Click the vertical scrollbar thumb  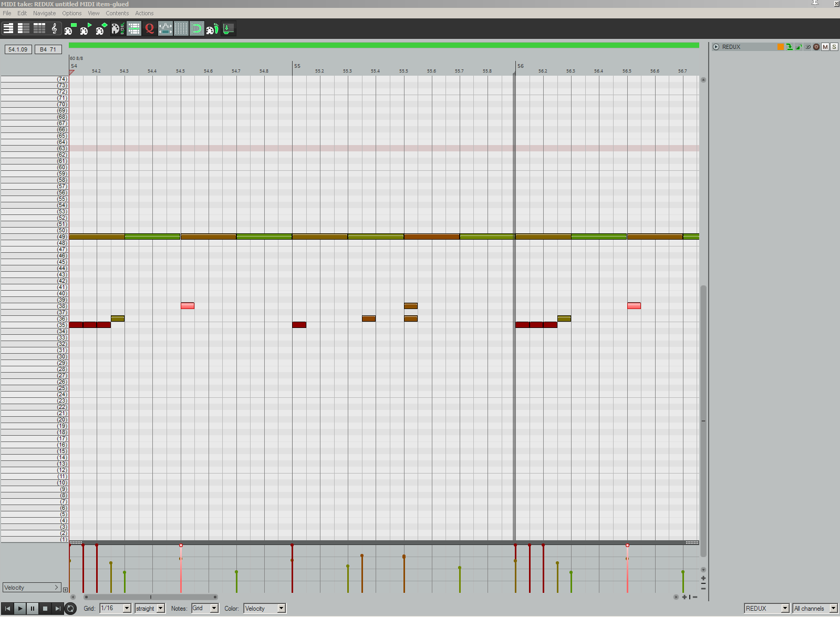[x=703, y=420]
